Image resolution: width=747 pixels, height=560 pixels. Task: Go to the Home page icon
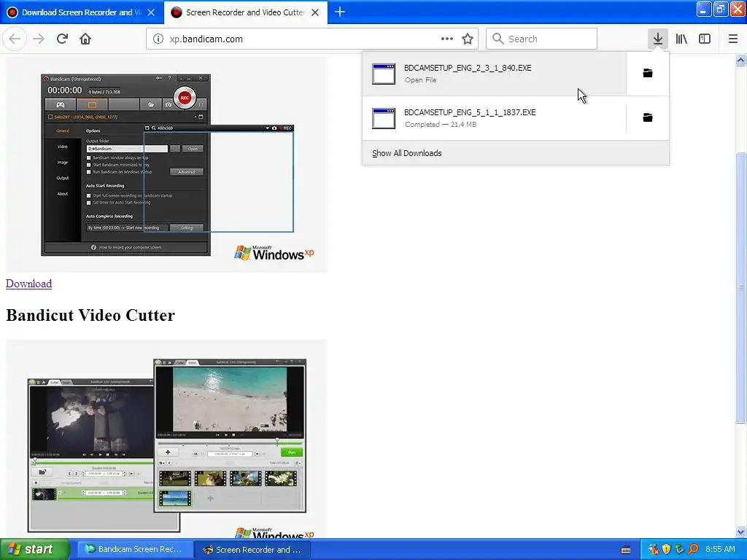[85, 39]
